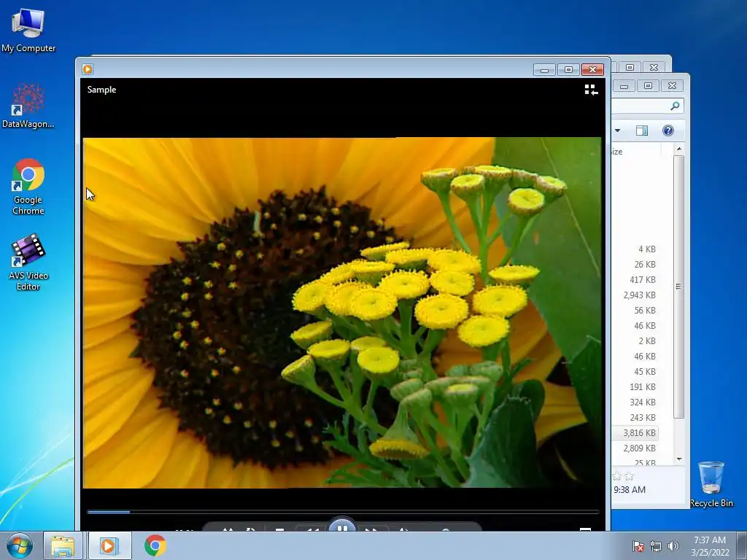Close the Windows Media Player window
Viewport: 747px width, 560px height.
(592, 69)
